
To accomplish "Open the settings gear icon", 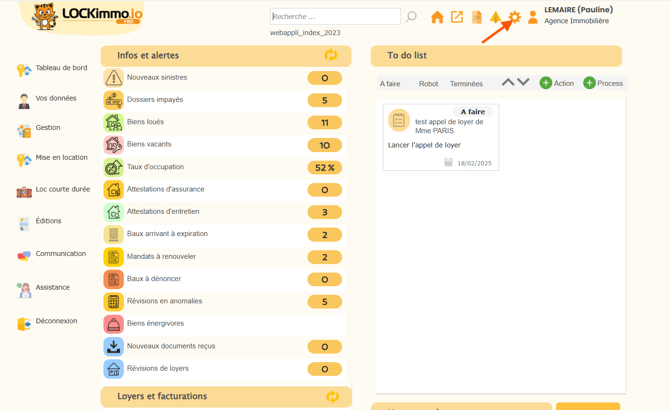I will [514, 17].
